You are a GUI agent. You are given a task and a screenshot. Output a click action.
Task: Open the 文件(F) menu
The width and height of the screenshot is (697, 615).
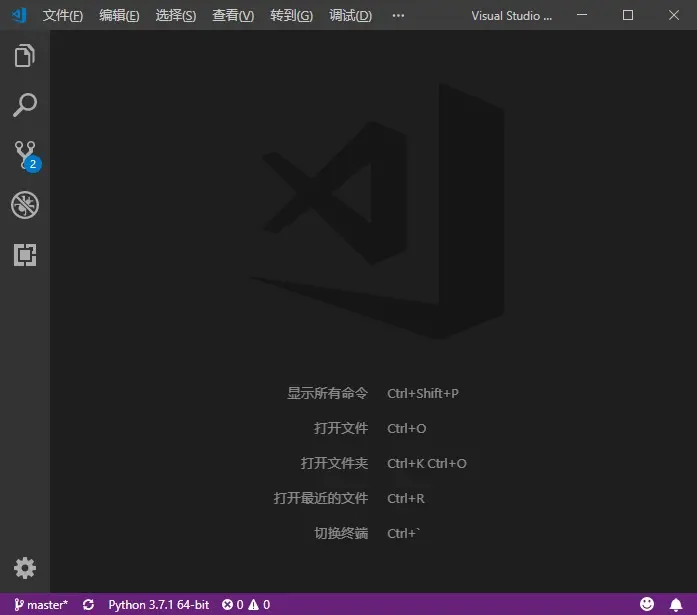coord(63,16)
